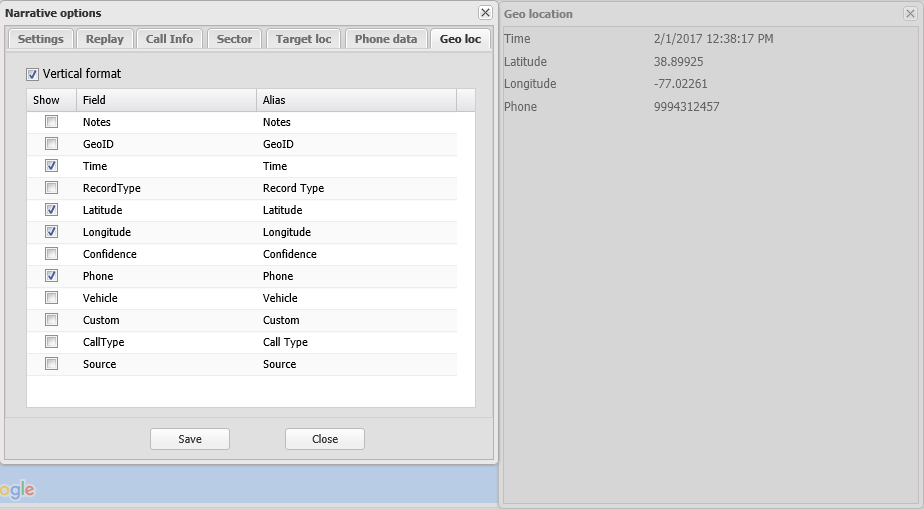Enable the Vehicle field checkbox
This screenshot has height=509, width=924.
(x=51, y=298)
